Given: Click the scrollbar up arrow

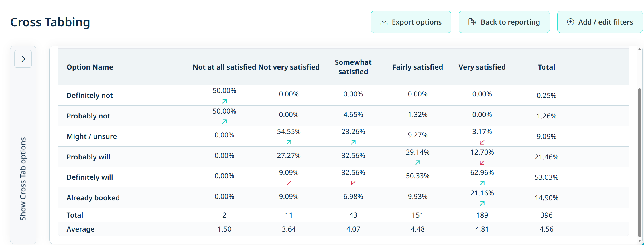Looking at the screenshot, I should (x=639, y=49).
